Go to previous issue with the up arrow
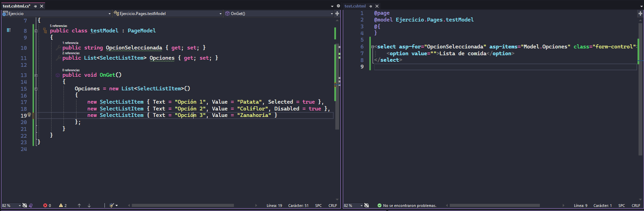Image resolution: width=644 pixels, height=211 pixels. click(79, 206)
